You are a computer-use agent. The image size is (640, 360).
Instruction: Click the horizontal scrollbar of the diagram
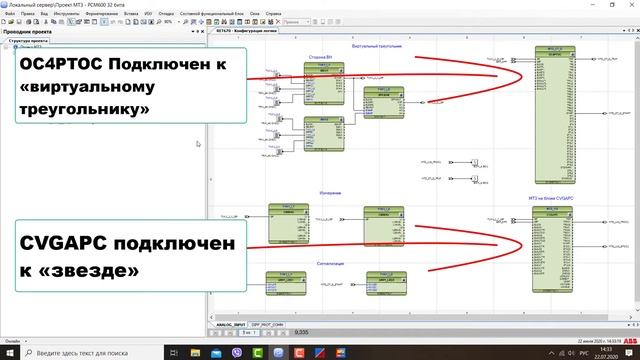pos(411,317)
